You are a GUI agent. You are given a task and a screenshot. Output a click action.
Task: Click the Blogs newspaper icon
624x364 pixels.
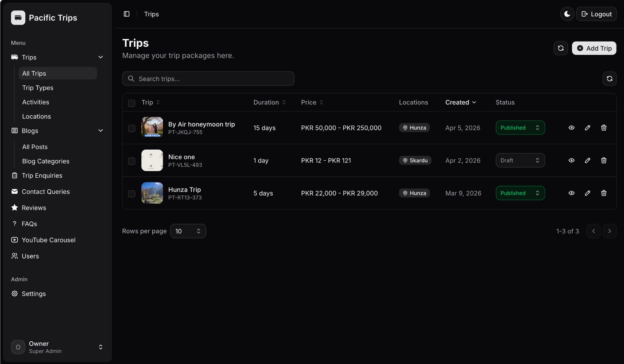coord(15,131)
